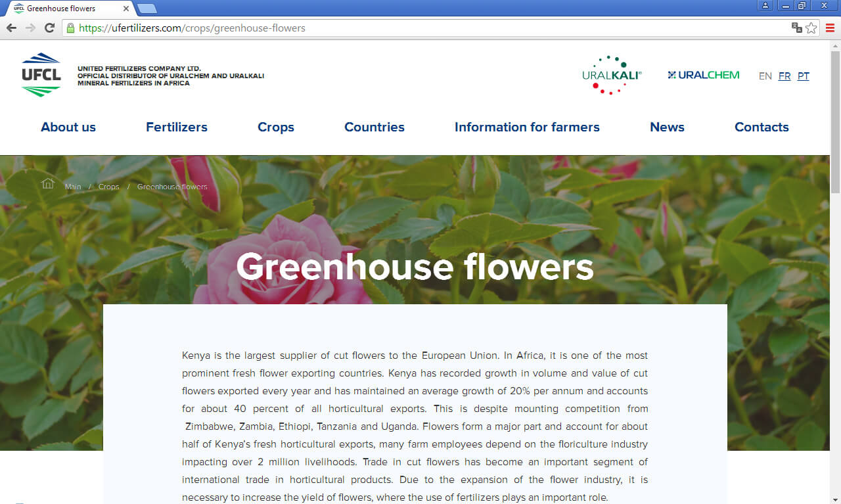The image size is (841, 504).
Task: Go back to the previous page
Action: point(11,28)
